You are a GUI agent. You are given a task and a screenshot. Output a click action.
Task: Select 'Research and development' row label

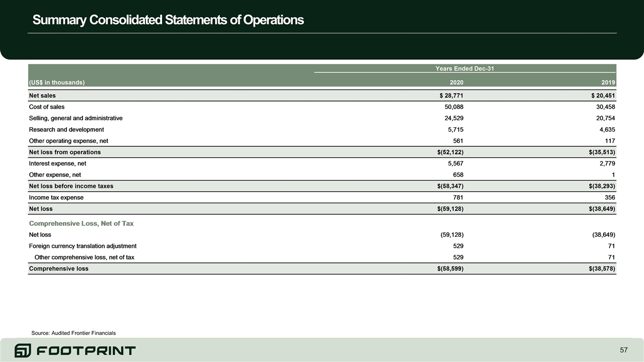click(66, 130)
